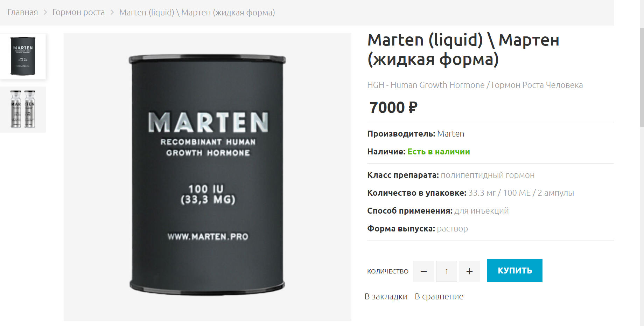Click the second breadcrumb chevron separator
This screenshot has height=326, width=644.
pyautogui.click(x=112, y=12)
